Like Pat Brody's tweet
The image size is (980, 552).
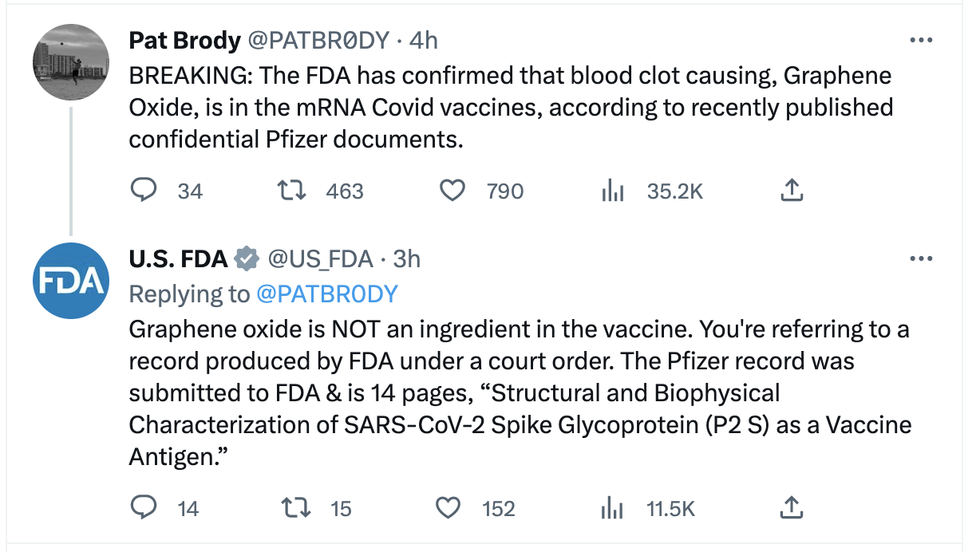(x=452, y=190)
